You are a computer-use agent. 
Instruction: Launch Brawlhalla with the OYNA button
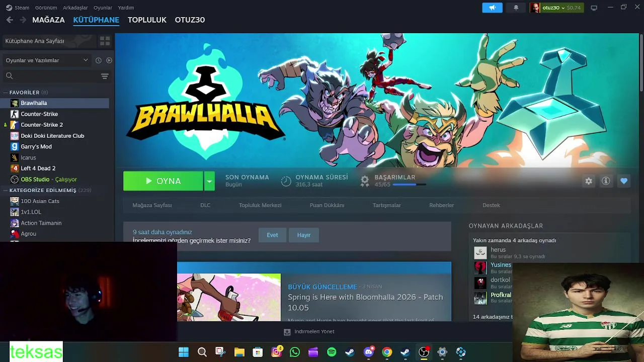pos(163,181)
